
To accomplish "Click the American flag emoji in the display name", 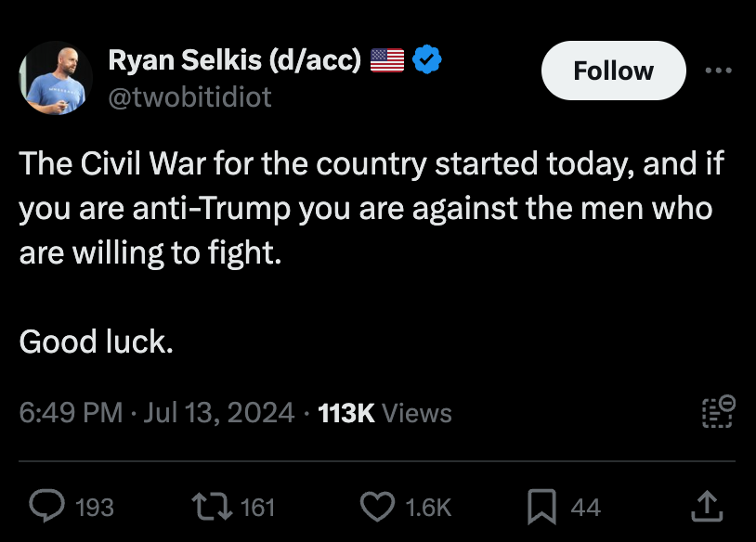I will click(386, 58).
